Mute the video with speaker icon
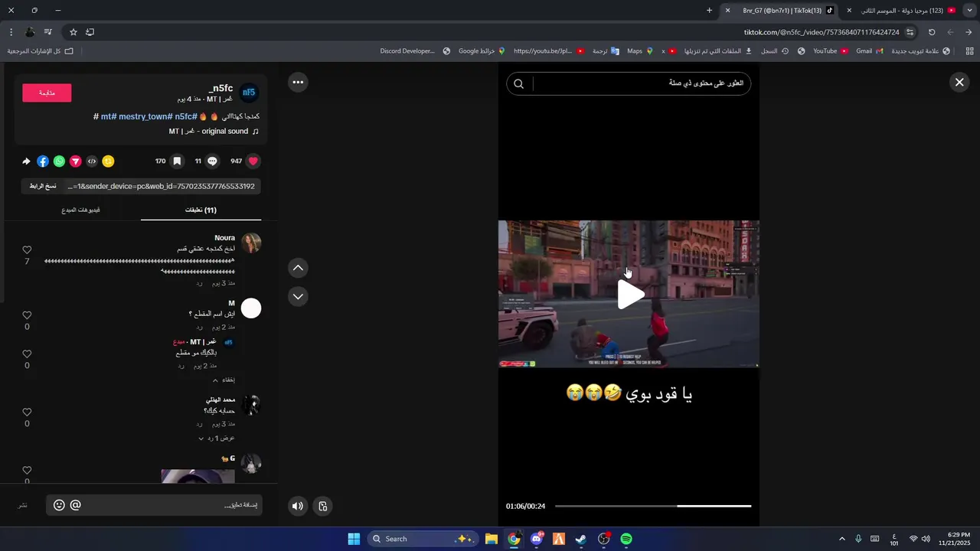980x551 pixels. [298, 506]
